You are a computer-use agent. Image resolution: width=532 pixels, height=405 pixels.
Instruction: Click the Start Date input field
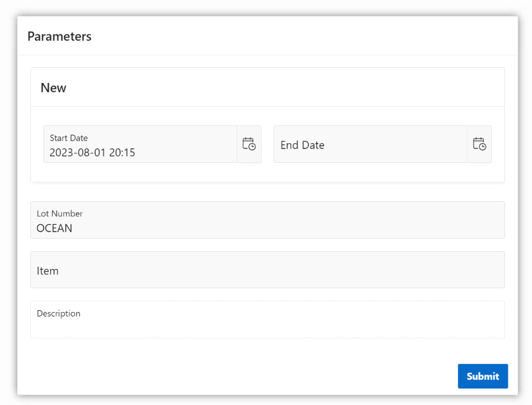pos(140,144)
